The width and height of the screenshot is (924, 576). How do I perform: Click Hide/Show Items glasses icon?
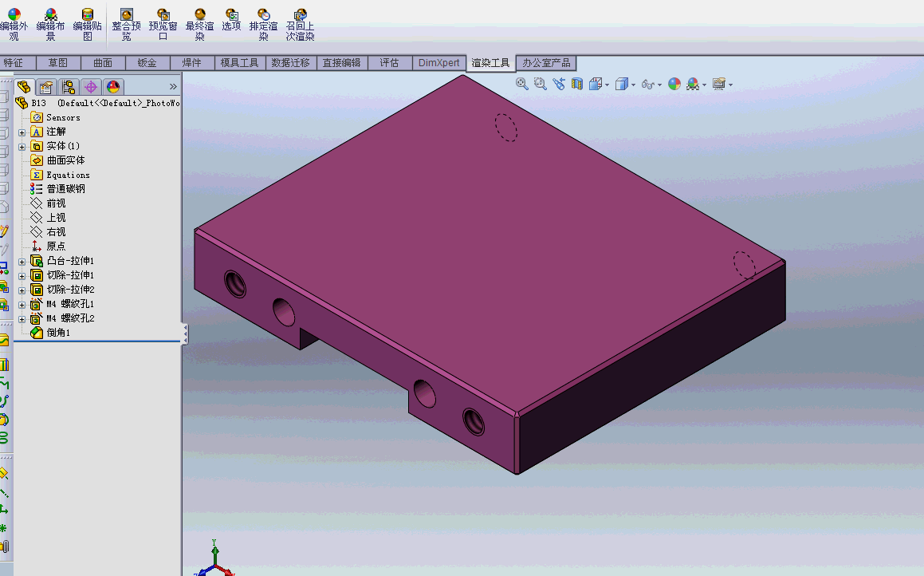[x=647, y=85]
